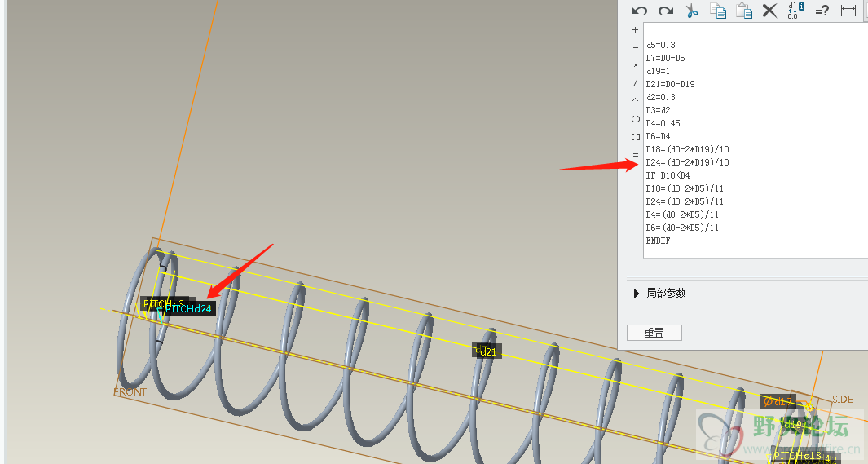Insert the minus operator
This screenshot has height=464, width=868.
(x=635, y=47)
